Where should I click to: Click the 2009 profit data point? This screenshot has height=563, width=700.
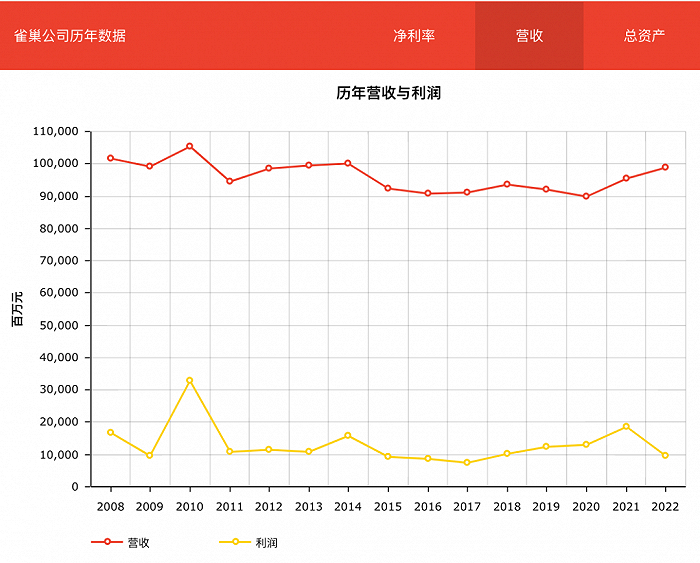pyautogui.click(x=150, y=455)
